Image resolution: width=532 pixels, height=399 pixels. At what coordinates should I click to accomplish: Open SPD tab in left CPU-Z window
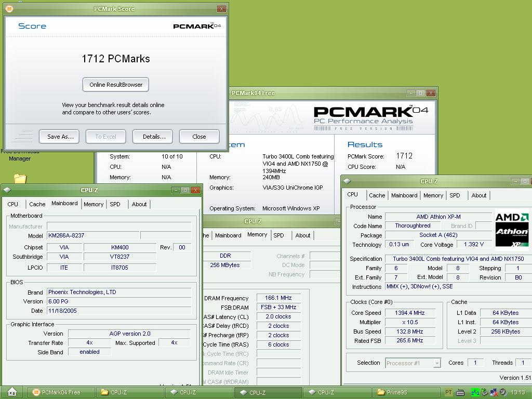115,204
